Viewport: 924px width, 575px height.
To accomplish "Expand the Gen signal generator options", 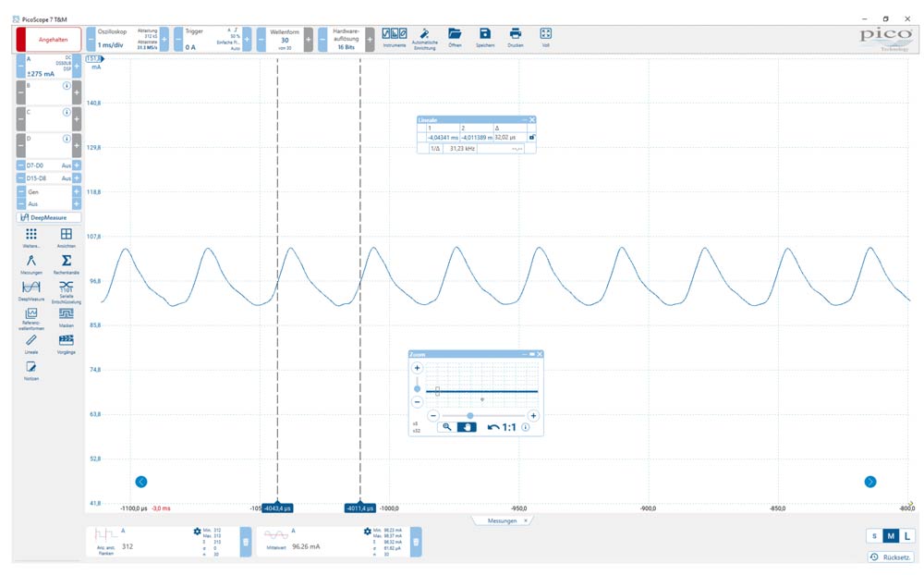I will tap(77, 191).
